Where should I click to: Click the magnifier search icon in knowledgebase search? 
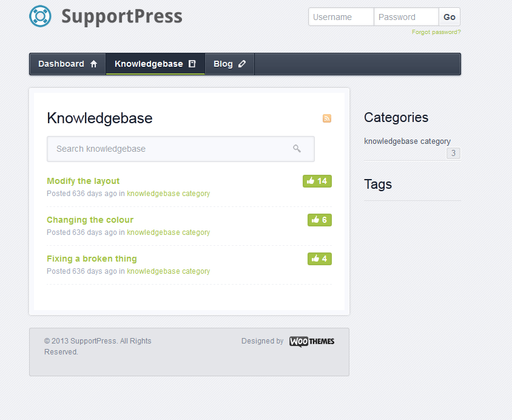click(x=297, y=149)
